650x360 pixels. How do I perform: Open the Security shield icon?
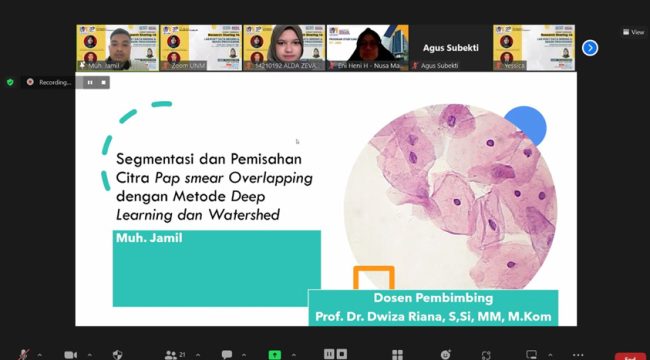point(118,355)
